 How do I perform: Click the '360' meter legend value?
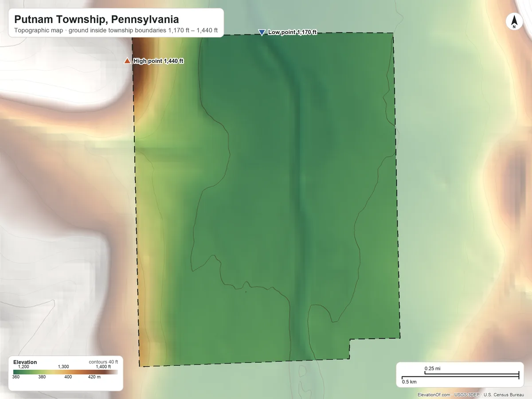(16, 377)
